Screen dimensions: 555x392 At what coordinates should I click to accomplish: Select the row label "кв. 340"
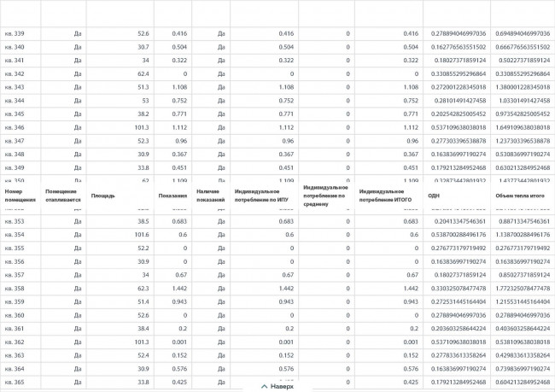(x=15, y=47)
